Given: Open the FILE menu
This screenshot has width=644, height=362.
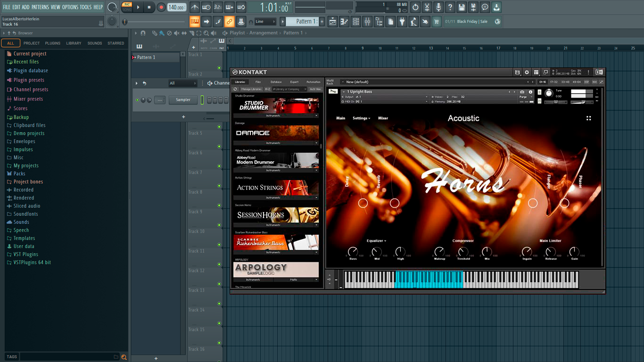Looking at the screenshot, I should click(7, 7).
